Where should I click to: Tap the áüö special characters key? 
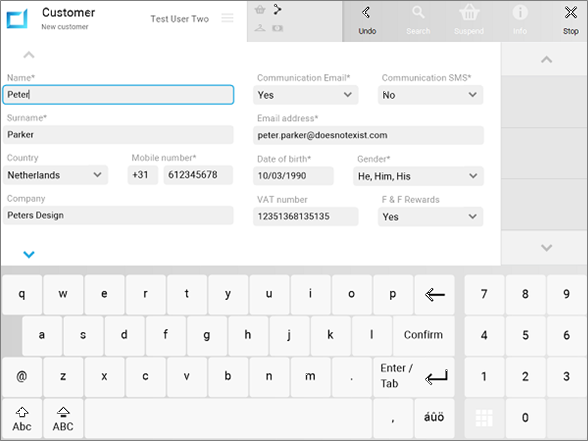(434, 419)
